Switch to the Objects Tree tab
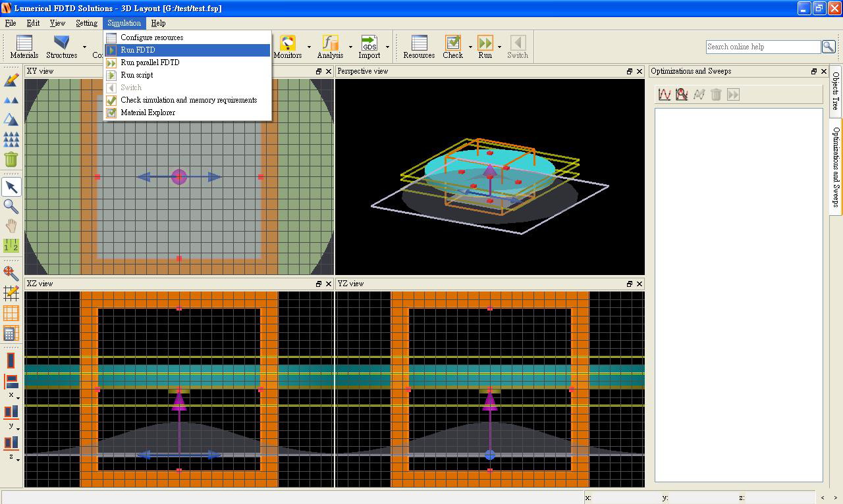Image resolution: width=843 pixels, height=504 pixels. (836, 91)
